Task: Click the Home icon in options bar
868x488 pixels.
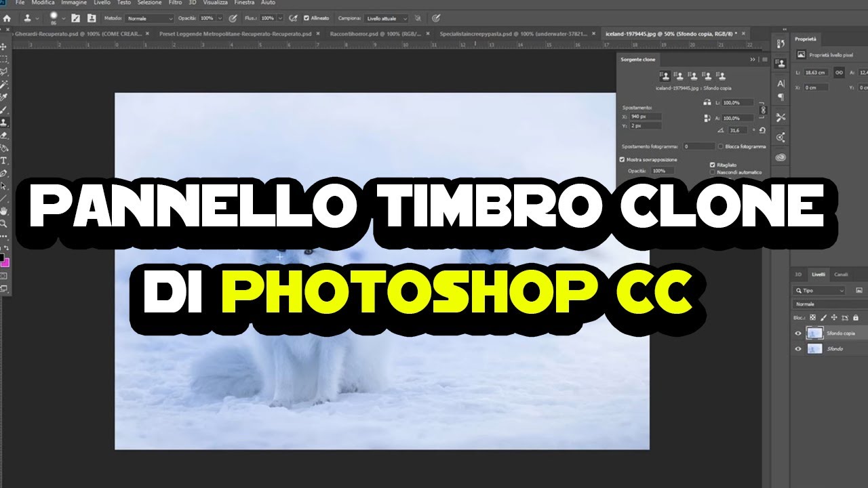Action: click(7, 18)
